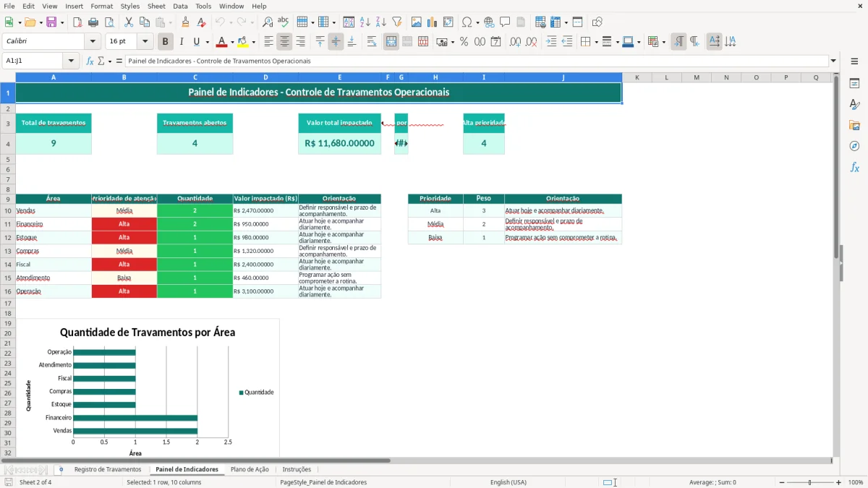Switch to Plano de Ação sheet tab

click(x=250, y=469)
